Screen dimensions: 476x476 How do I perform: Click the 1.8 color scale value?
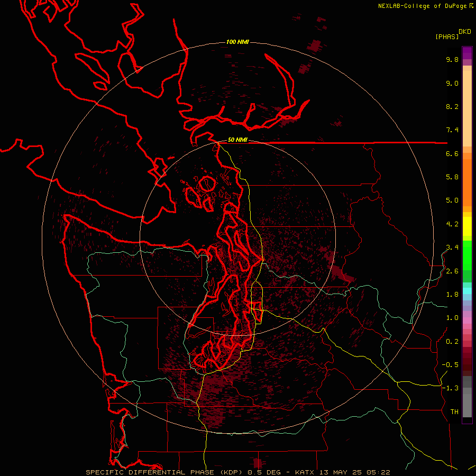452,295
